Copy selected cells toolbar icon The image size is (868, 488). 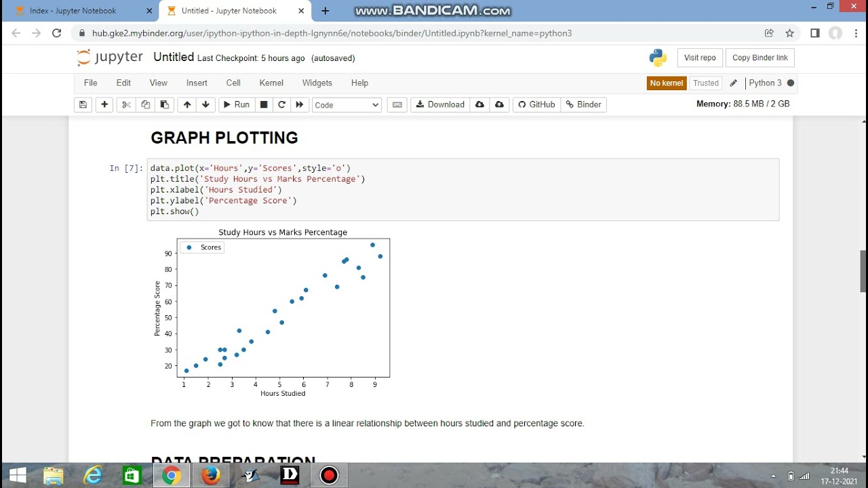click(x=145, y=104)
